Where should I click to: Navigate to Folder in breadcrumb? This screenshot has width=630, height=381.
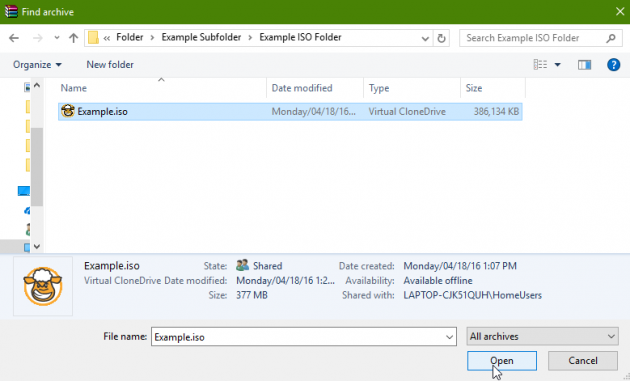(130, 37)
